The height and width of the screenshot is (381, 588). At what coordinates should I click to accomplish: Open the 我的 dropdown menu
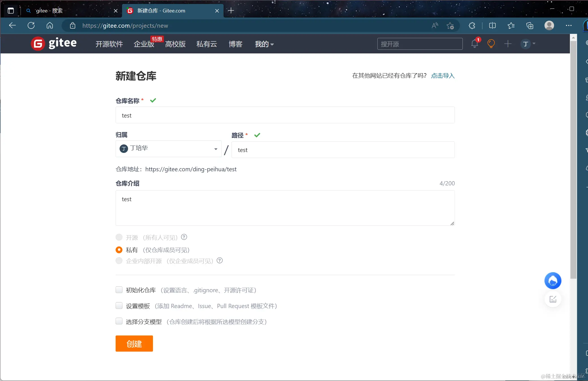(264, 44)
